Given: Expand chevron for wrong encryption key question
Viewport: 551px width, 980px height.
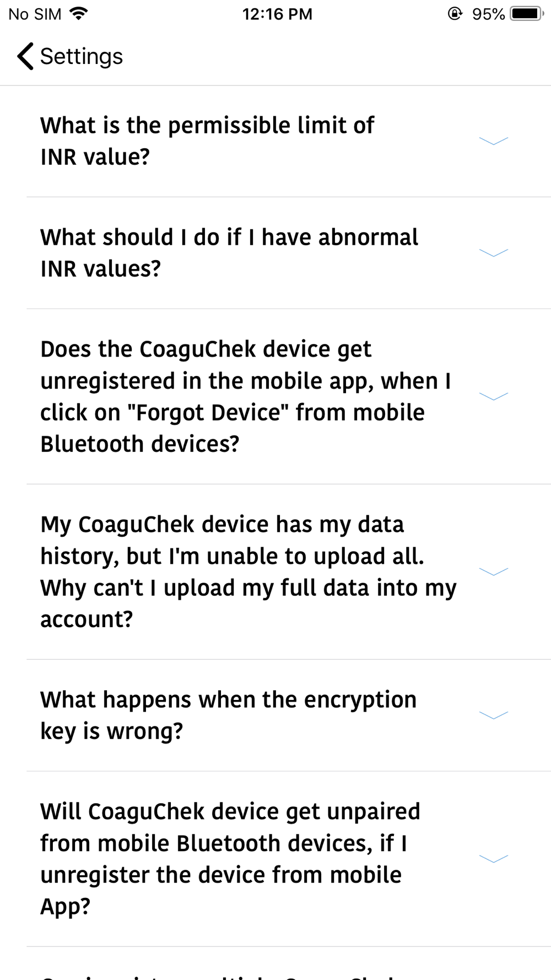Looking at the screenshot, I should (494, 715).
